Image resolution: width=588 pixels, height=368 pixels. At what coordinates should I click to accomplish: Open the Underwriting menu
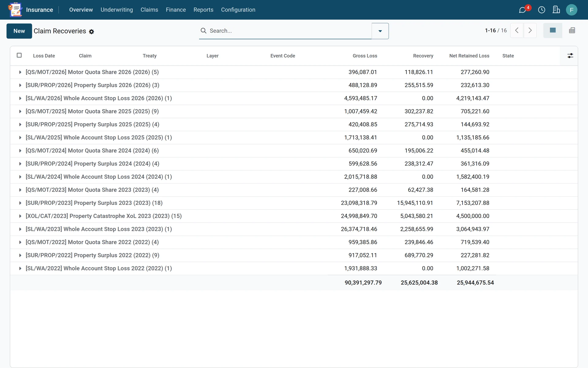117,10
